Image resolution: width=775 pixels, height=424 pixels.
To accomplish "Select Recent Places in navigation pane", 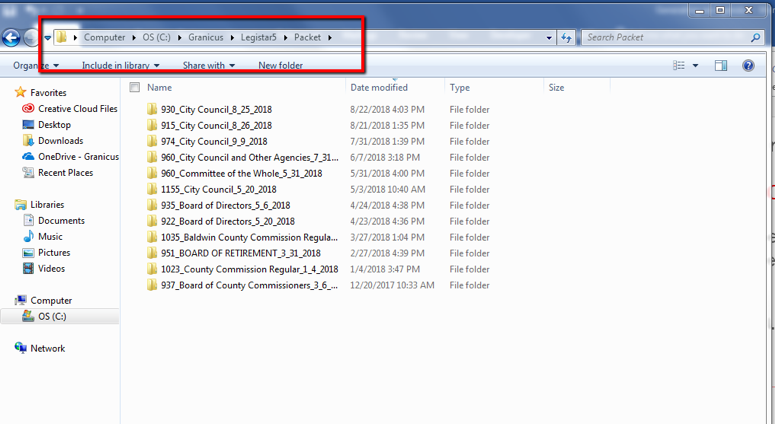I will 65,172.
